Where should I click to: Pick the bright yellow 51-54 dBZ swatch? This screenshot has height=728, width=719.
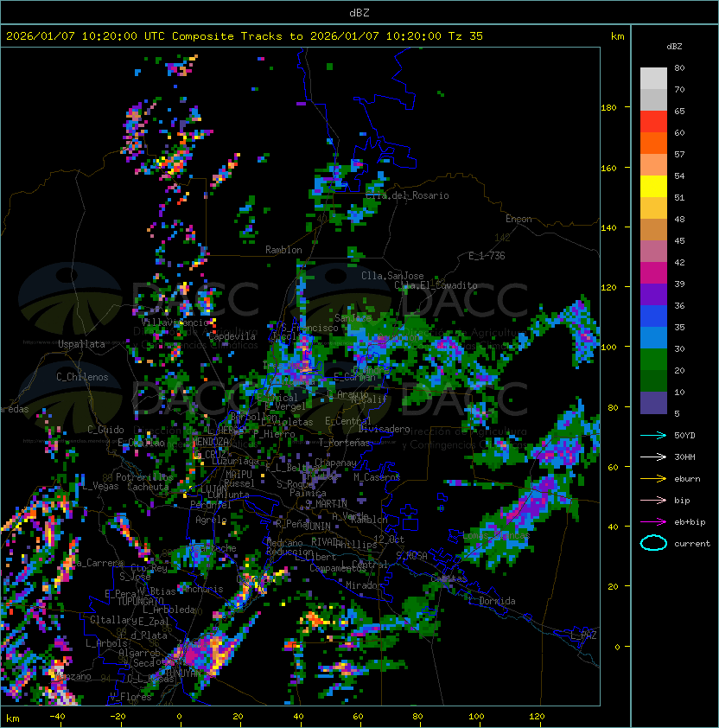pyautogui.click(x=653, y=186)
